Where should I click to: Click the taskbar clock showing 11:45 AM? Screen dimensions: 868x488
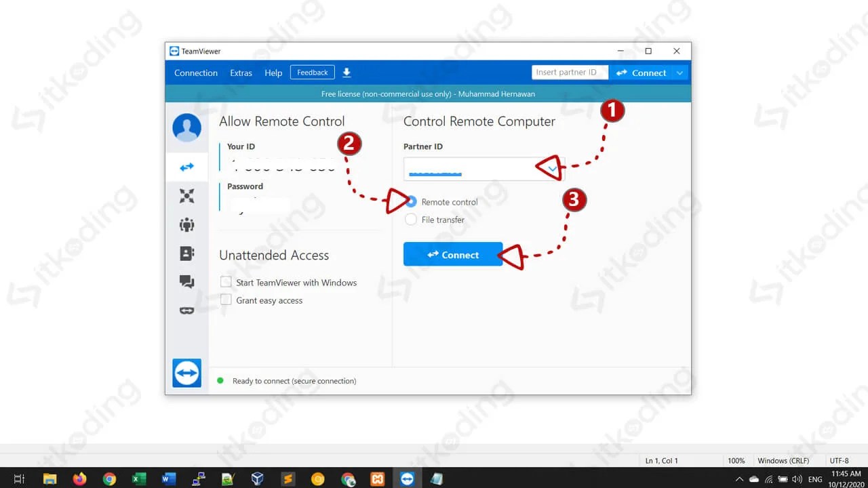tap(845, 474)
